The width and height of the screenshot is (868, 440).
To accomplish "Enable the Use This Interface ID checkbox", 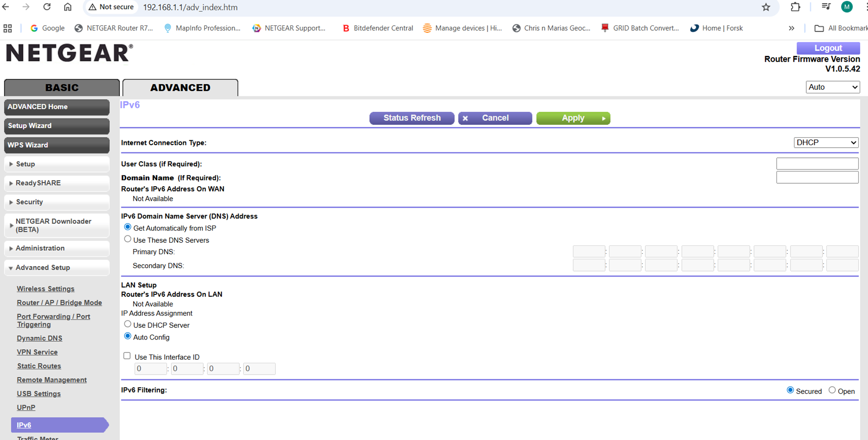I will pyautogui.click(x=127, y=356).
